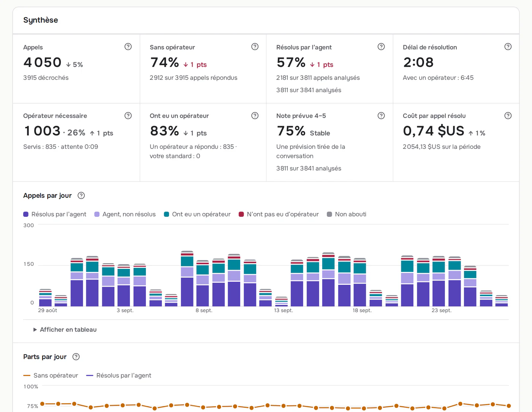Click "Servis : 835 · attente 0:09" text
532x412 pixels.
click(x=61, y=147)
